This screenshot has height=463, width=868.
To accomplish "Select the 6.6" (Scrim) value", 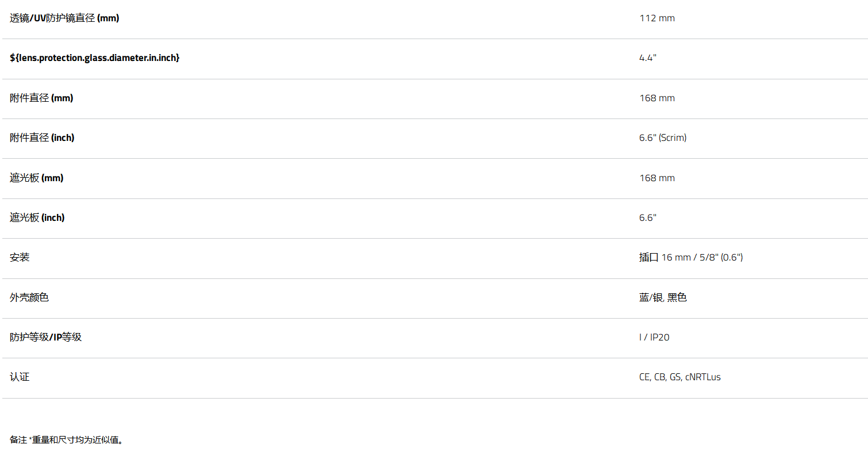I will (x=663, y=138).
